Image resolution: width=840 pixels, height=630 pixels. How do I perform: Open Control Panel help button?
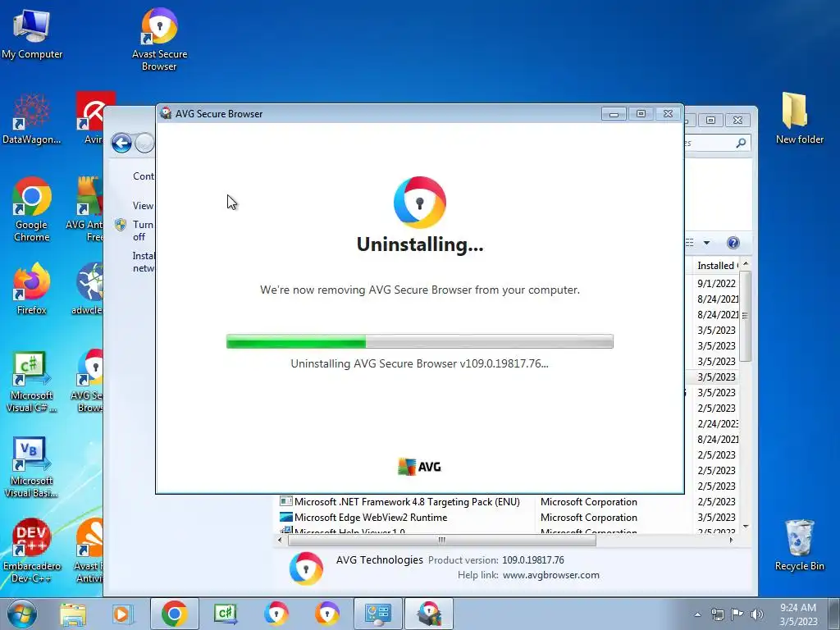pos(733,243)
